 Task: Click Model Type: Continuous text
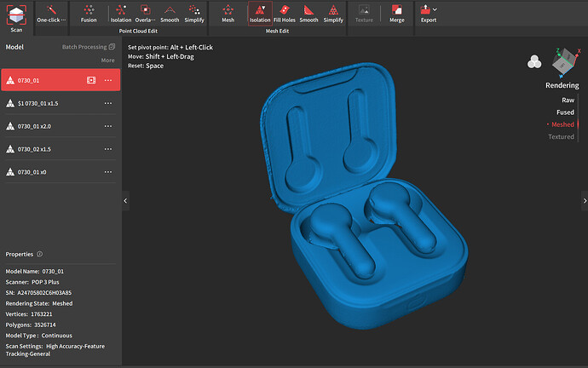38,336
